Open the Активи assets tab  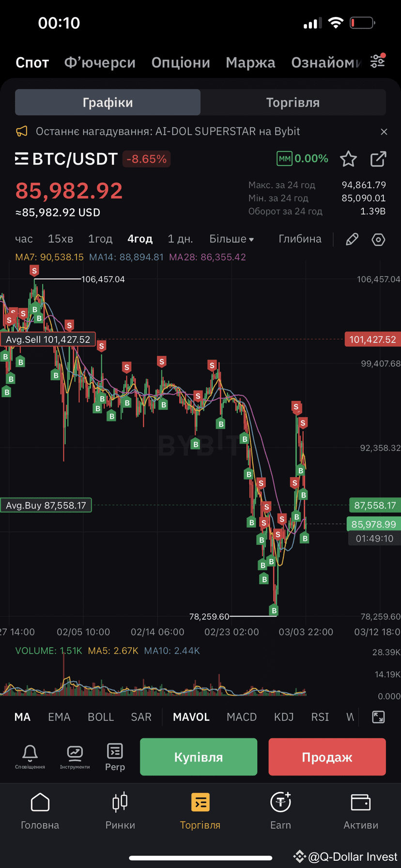[361, 811]
